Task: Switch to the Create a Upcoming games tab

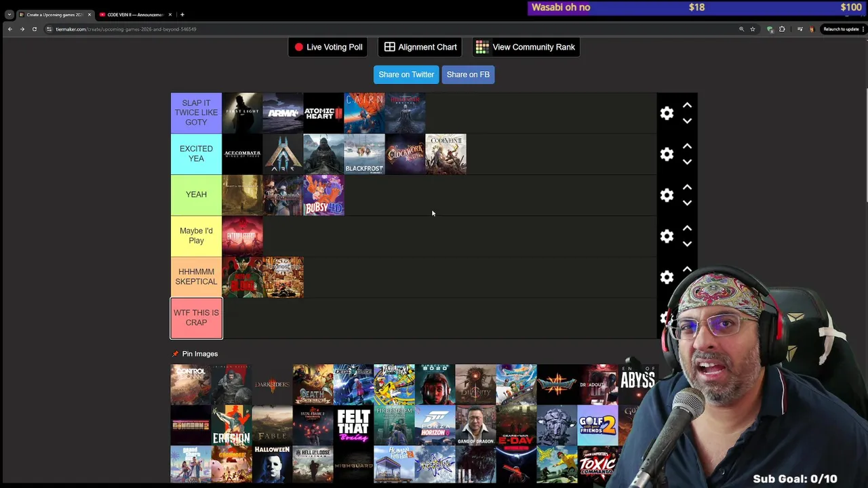Action: point(54,14)
